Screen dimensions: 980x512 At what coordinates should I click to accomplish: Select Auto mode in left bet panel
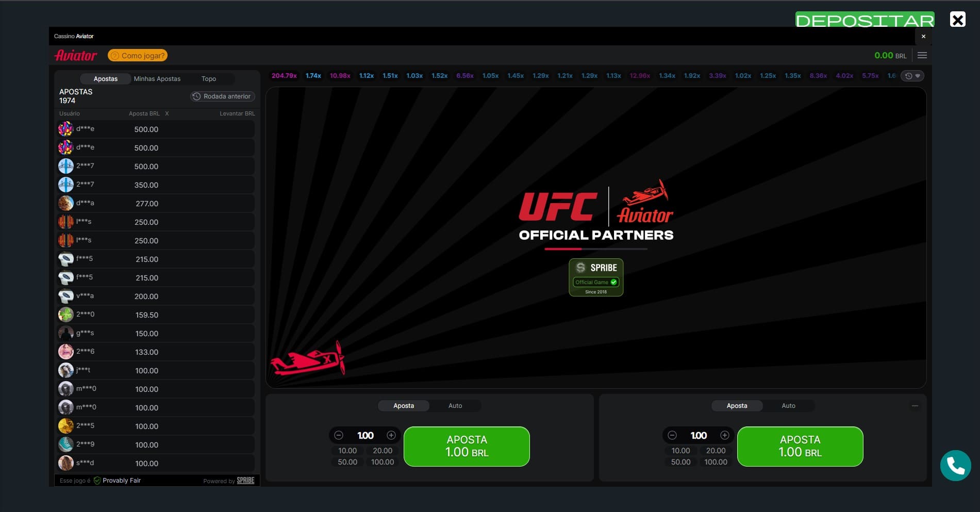455,406
